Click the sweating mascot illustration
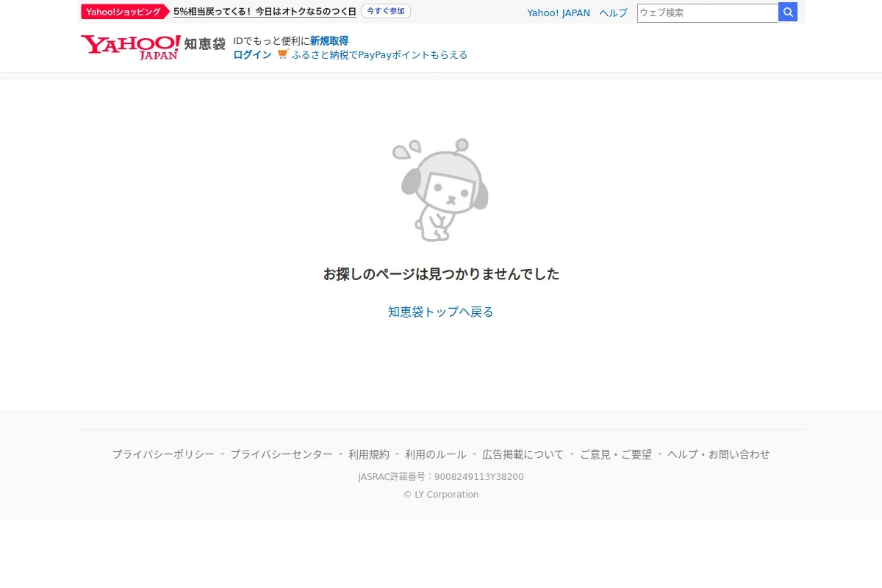Image resolution: width=882 pixels, height=588 pixels. tap(441, 190)
